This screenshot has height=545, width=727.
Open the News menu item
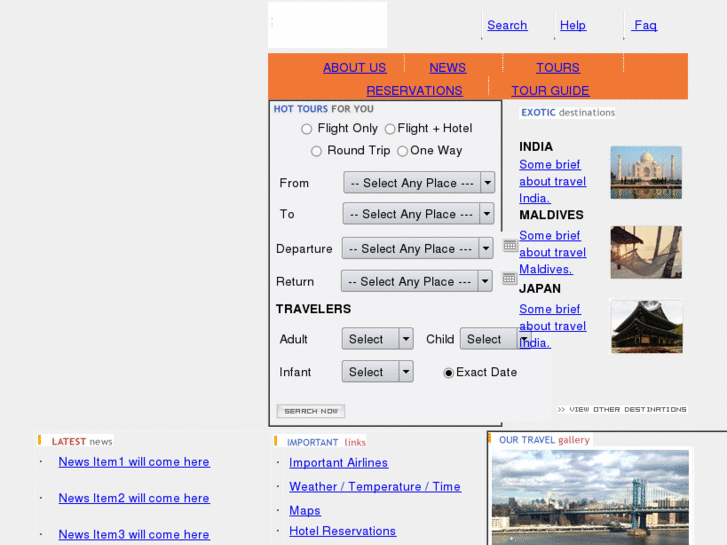point(447,68)
